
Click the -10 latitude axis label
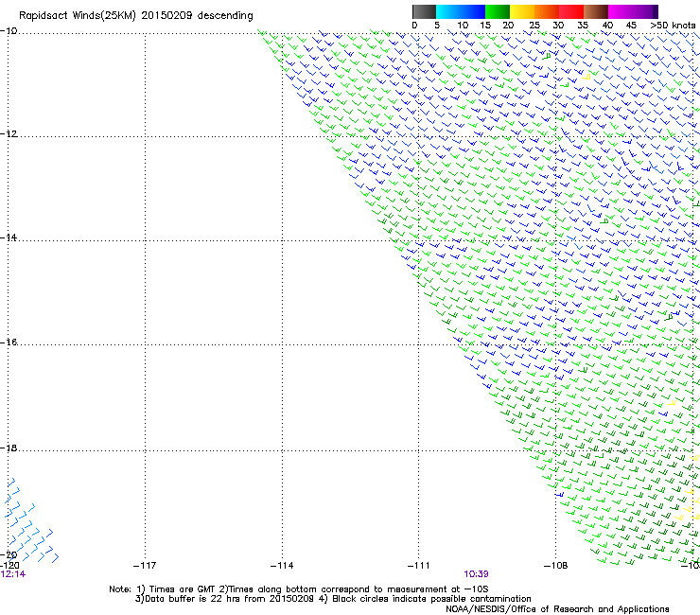pos(9,30)
